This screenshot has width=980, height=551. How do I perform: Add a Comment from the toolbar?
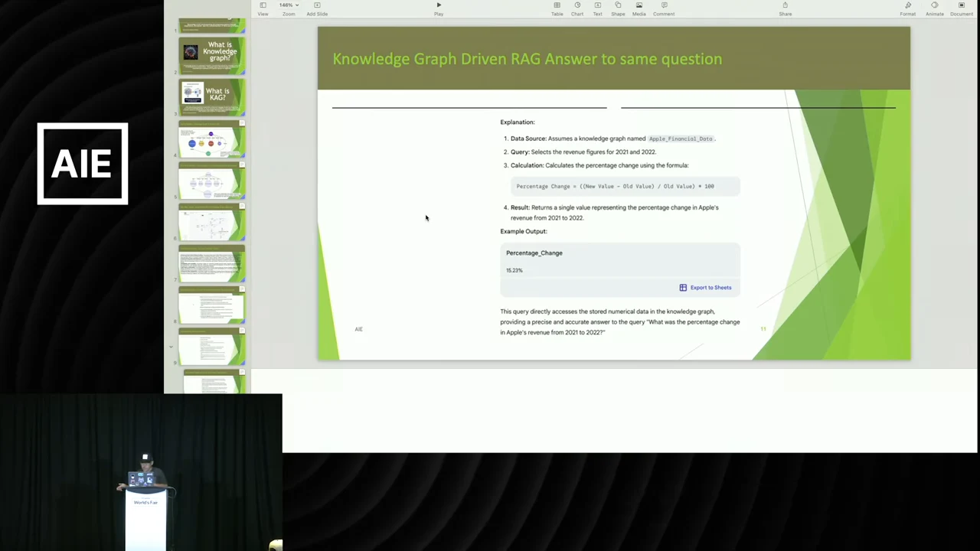point(664,8)
